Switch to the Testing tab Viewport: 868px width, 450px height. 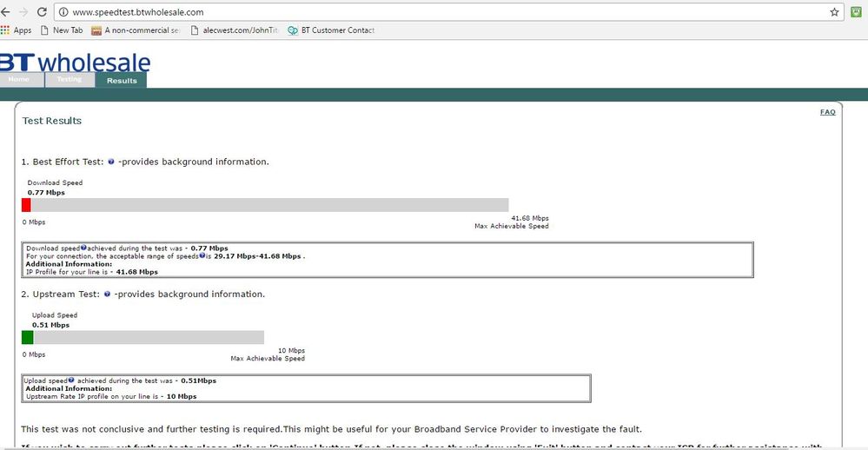70,80
